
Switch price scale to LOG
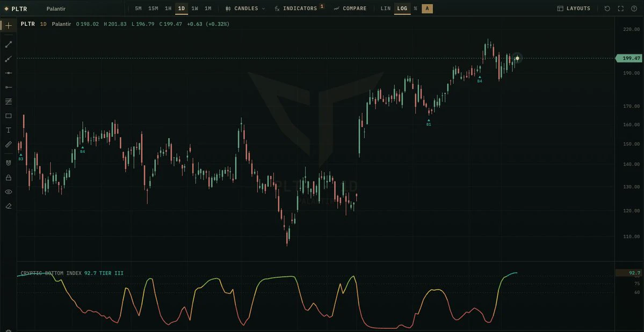click(x=402, y=9)
